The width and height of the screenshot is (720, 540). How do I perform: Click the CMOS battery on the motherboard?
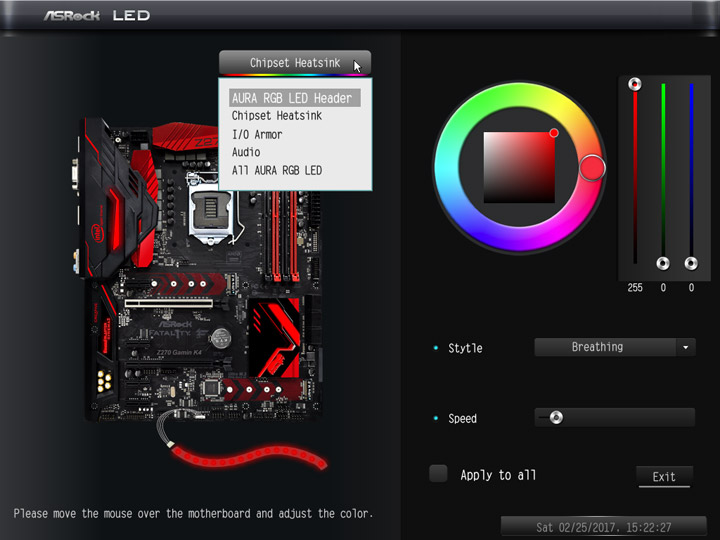[221, 338]
